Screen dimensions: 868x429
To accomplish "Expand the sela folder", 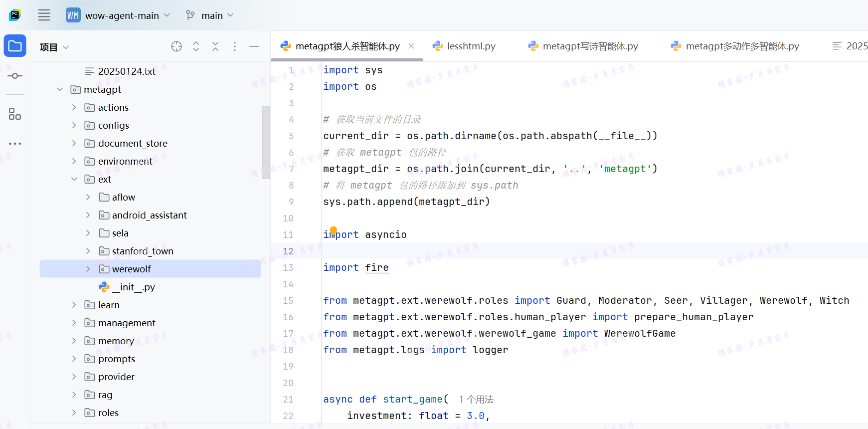I will 88,233.
